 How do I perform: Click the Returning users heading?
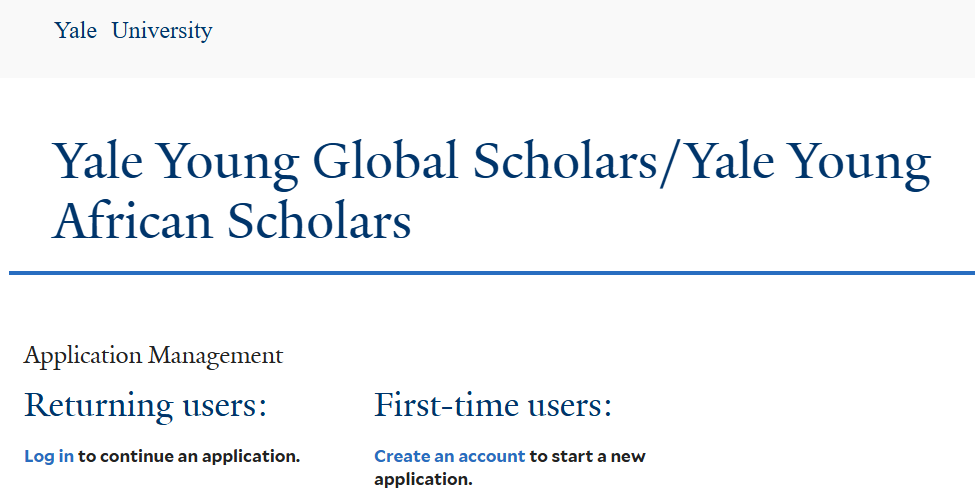click(x=146, y=406)
